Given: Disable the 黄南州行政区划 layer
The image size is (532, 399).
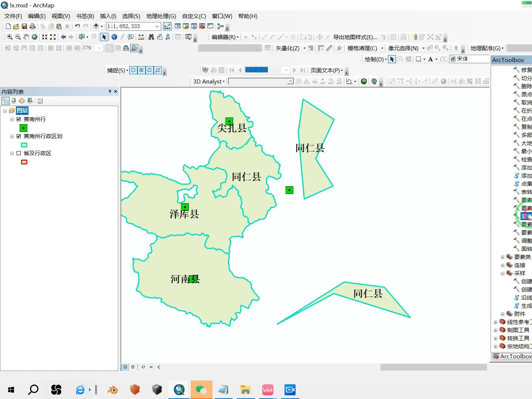Looking at the screenshot, I should [x=18, y=136].
